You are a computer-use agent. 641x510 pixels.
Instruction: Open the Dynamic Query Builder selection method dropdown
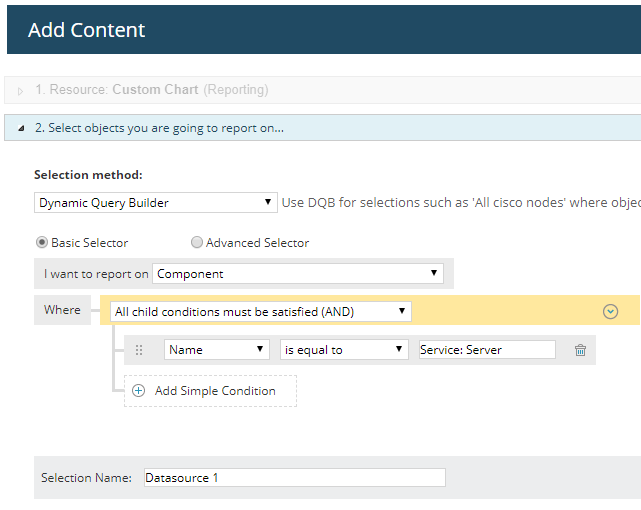155,203
